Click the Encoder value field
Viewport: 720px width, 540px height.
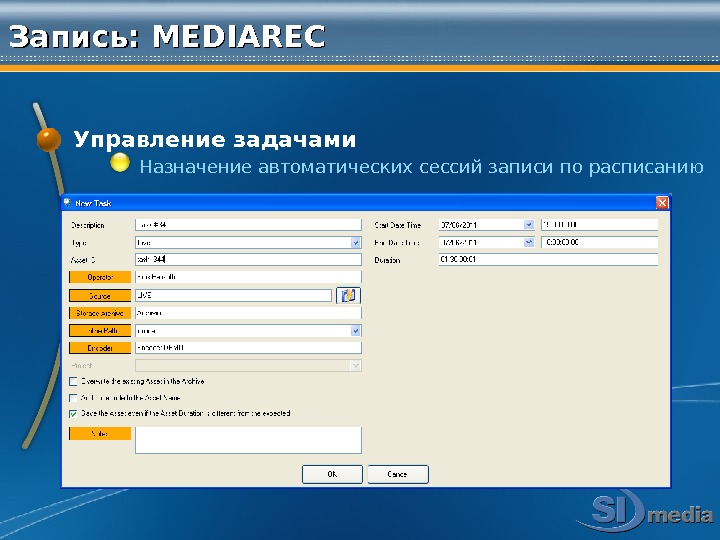point(248,348)
